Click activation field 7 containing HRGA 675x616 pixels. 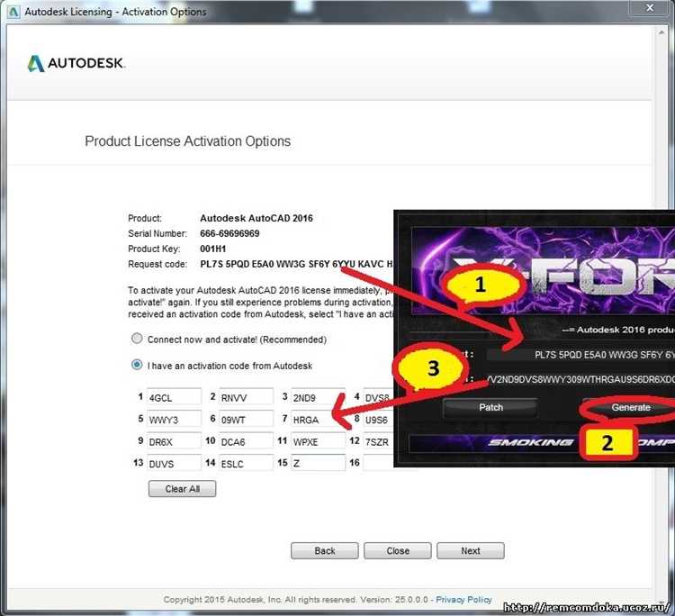318,419
